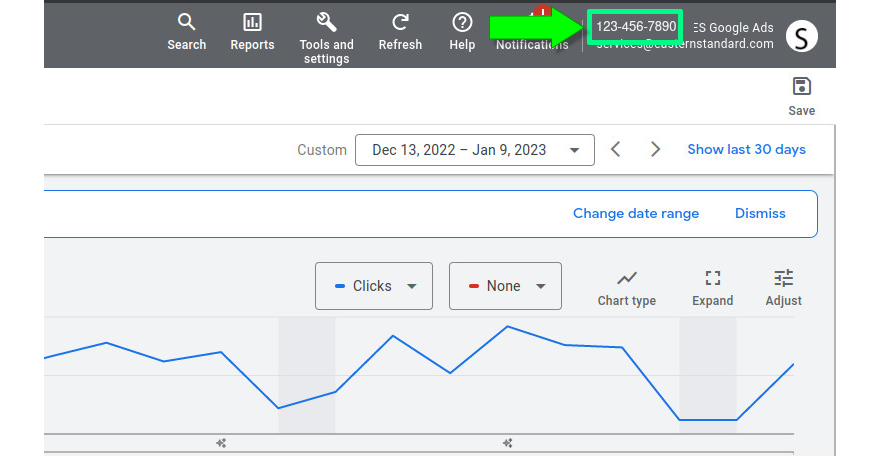
Task: Open the Clicks metric dropdown
Action: (374, 286)
